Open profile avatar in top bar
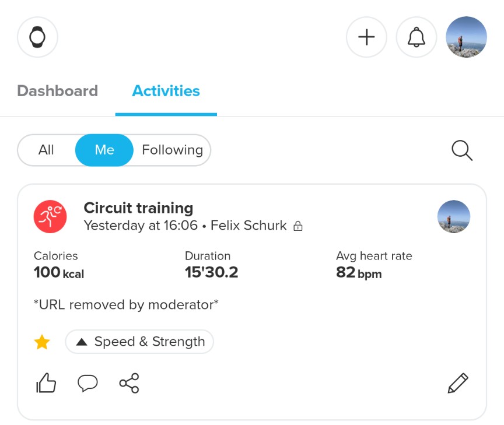The width and height of the screenshot is (504, 425). pos(466,37)
